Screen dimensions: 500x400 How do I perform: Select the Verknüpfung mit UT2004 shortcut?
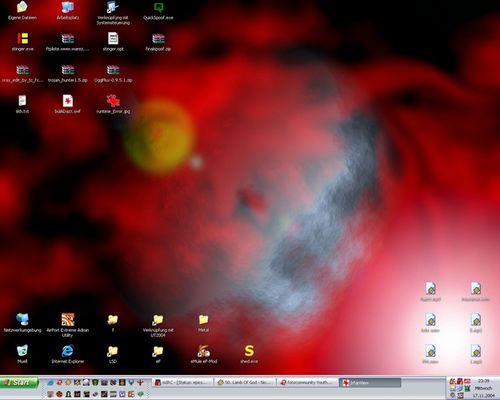[158, 325]
